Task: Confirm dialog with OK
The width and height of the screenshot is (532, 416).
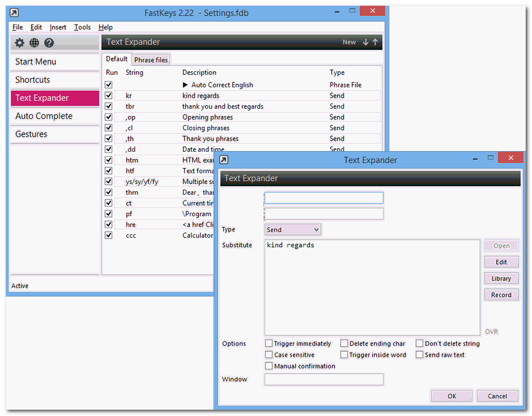Action: click(451, 396)
